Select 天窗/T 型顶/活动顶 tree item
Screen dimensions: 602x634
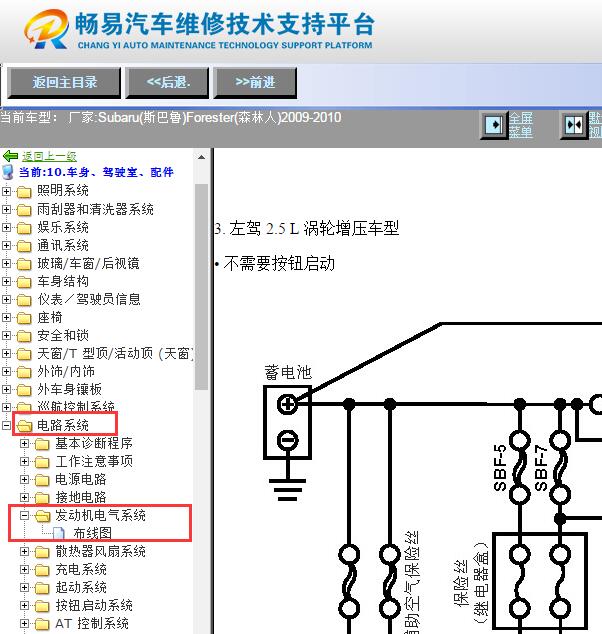[115, 354]
